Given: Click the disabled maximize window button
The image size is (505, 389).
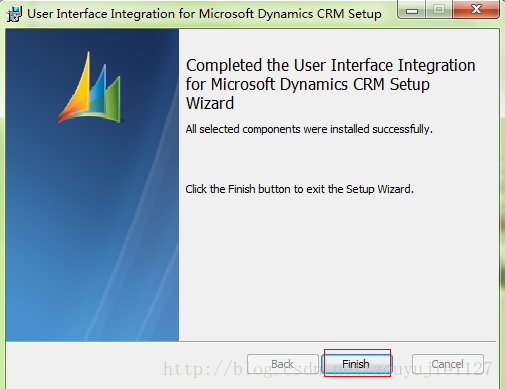Looking at the screenshot, I should pos(439,9).
